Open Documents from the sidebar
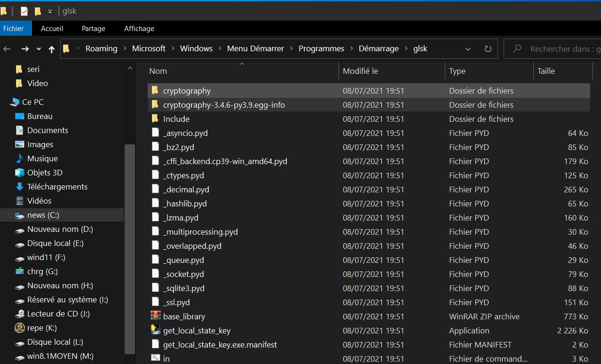This screenshot has height=364, width=601. pyautogui.click(x=47, y=130)
